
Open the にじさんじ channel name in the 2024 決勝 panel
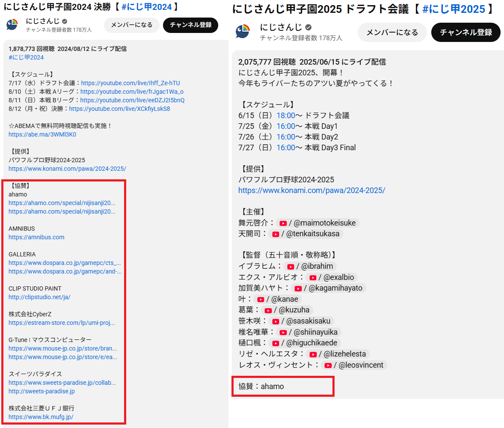43,21
